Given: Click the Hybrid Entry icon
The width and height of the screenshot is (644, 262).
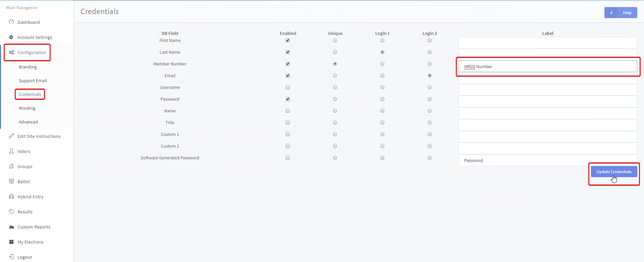Looking at the screenshot, I should coord(11,196).
